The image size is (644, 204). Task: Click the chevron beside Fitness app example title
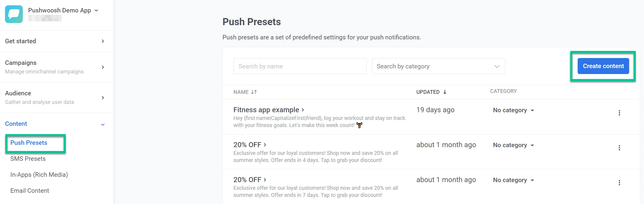[303, 110]
